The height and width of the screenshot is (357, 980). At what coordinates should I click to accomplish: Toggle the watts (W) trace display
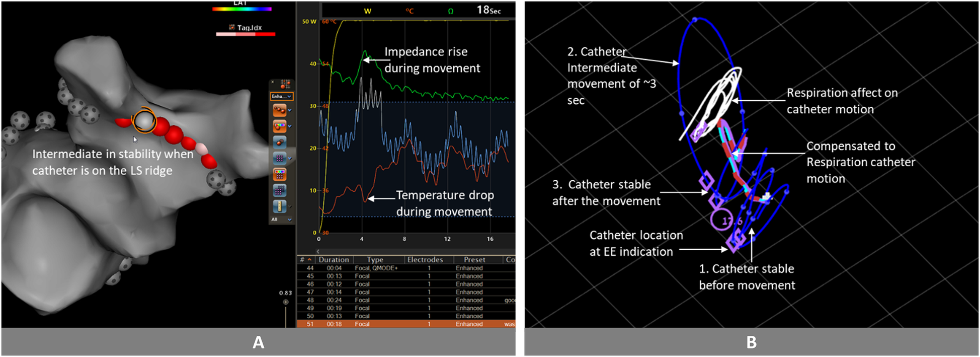point(367,11)
